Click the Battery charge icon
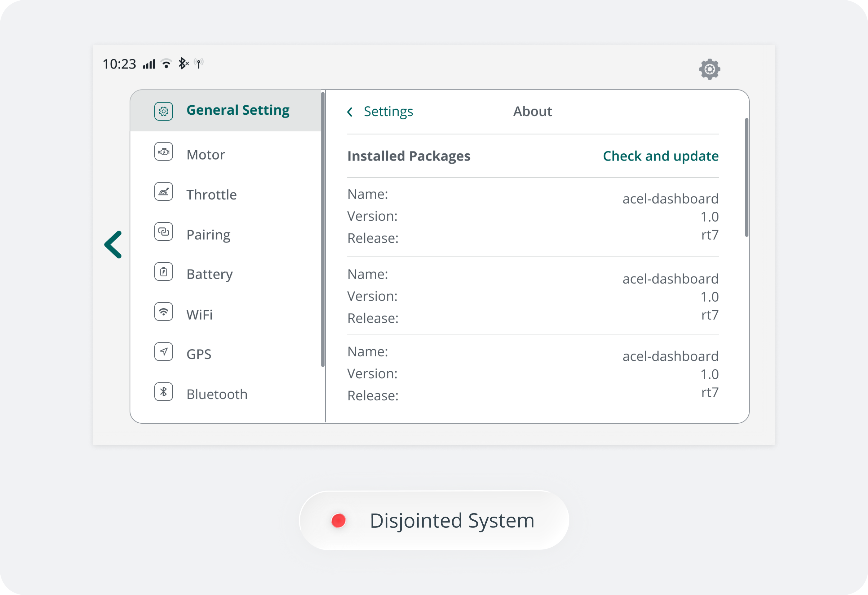Viewport: 868px width, 595px height. point(164,272)
